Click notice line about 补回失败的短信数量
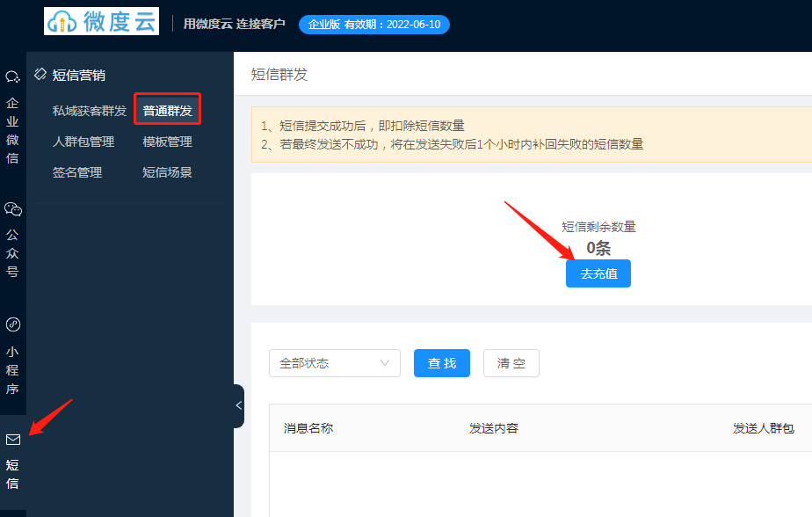Image resolution: width=812 pixels, height=517 pixels. click(x=452, y=144)
